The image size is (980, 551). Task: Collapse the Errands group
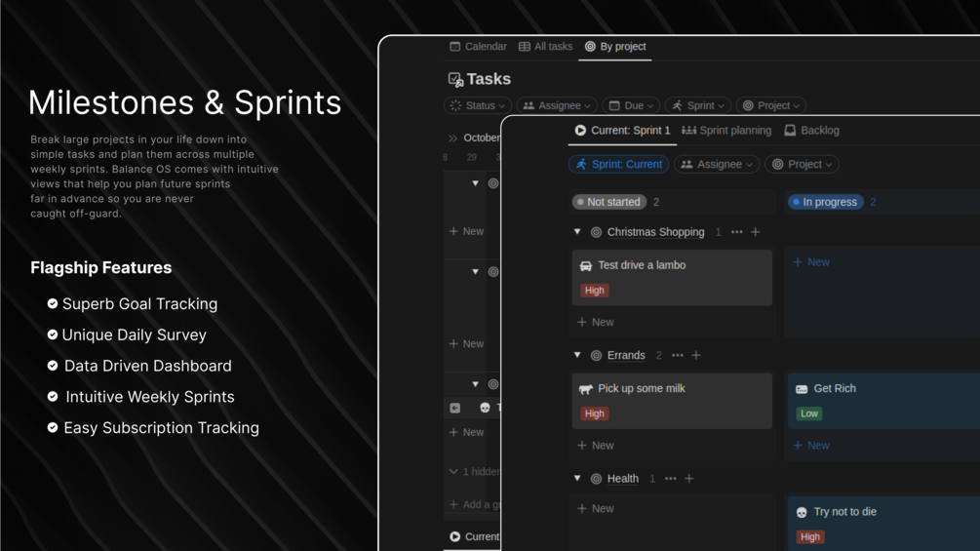[577, 355]
